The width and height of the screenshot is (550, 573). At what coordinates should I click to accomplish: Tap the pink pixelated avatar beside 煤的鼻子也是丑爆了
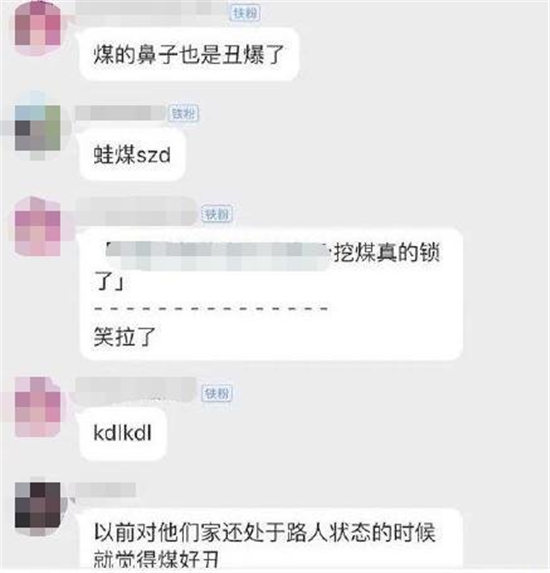click(x=38, y=28)
